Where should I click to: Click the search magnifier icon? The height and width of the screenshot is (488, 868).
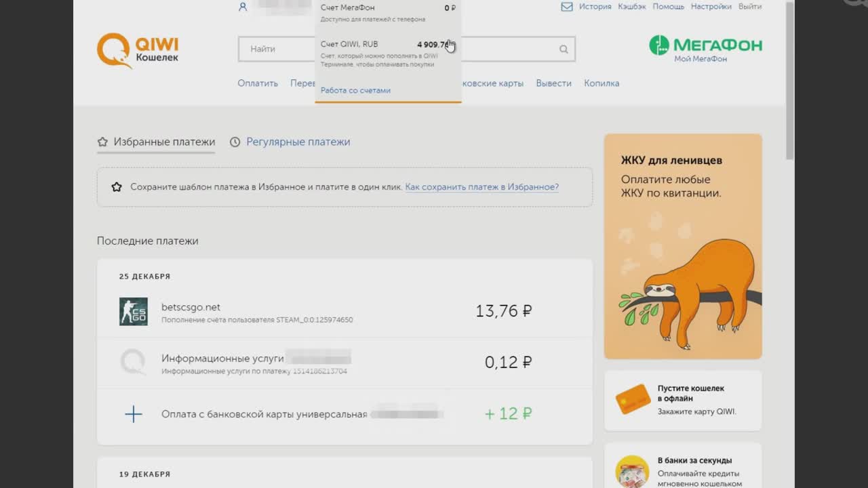pos(564,49)
